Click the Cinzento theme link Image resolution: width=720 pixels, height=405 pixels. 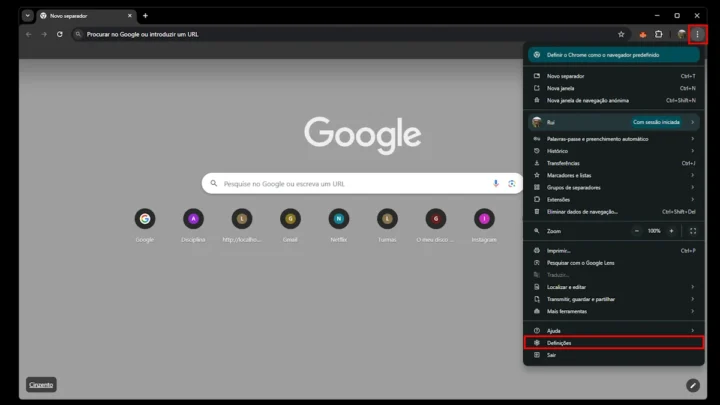[x=41, y=384]
